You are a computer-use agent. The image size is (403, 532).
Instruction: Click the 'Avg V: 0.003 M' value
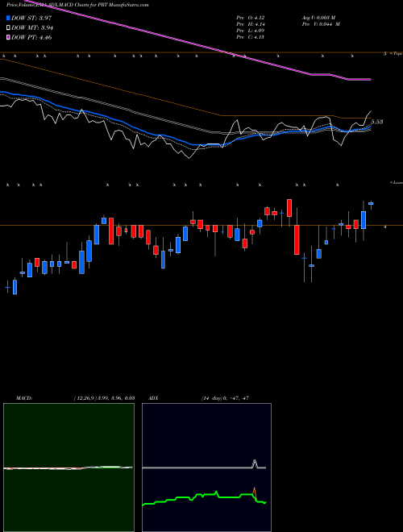[x=318, y=18]
